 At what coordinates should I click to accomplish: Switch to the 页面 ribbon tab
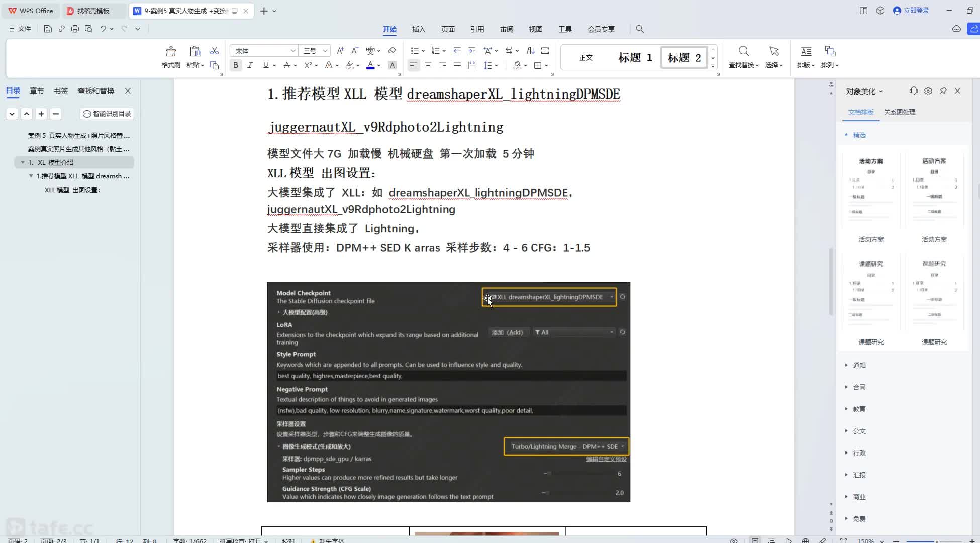pos(448,29)
